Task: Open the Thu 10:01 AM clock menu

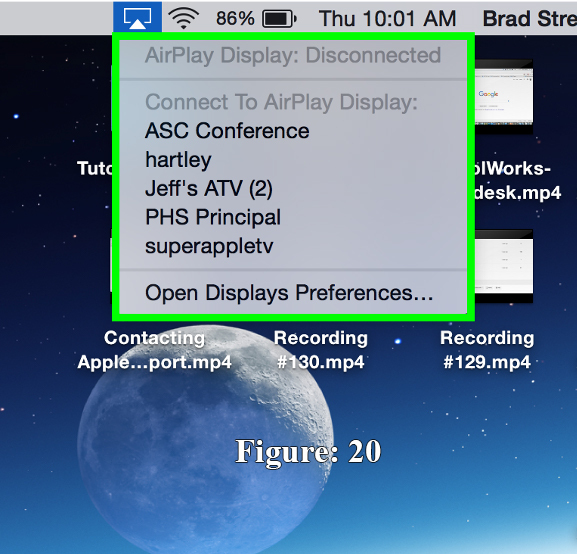Action: coord(387,18)
